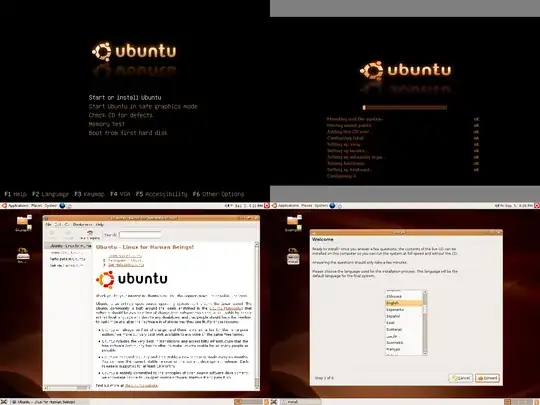Open Edit menu in help browser window
This screenshot has width=540, height=405.
pos(58,225)
